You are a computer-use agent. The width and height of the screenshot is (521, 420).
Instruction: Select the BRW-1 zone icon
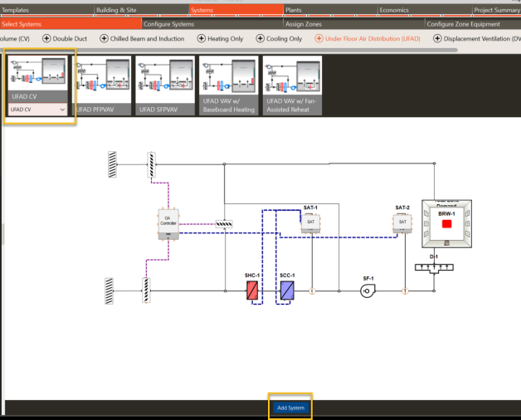446,223
